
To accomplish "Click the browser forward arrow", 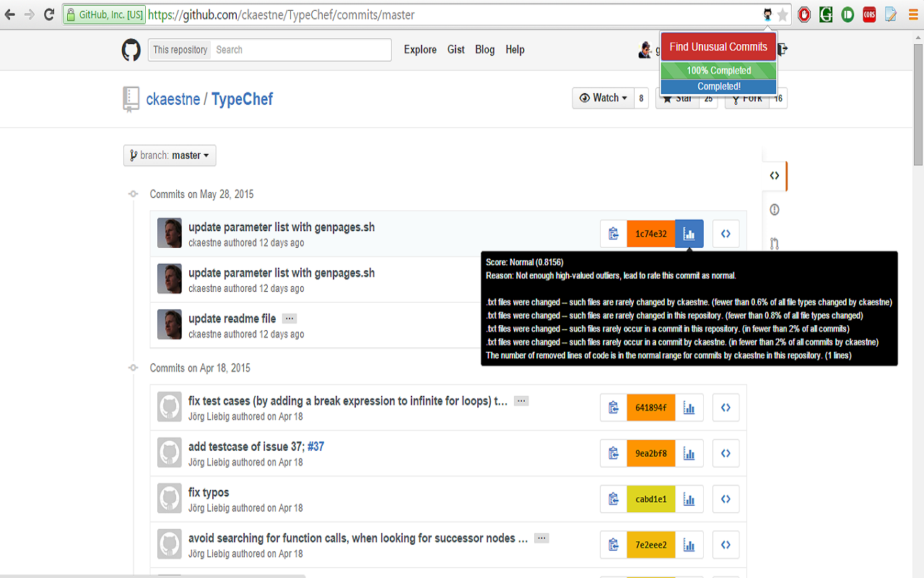I will [x=30, y=14].
